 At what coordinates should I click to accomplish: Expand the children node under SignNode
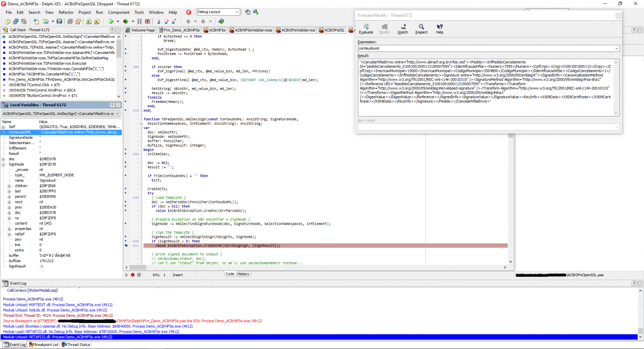(x=9, y=186)
